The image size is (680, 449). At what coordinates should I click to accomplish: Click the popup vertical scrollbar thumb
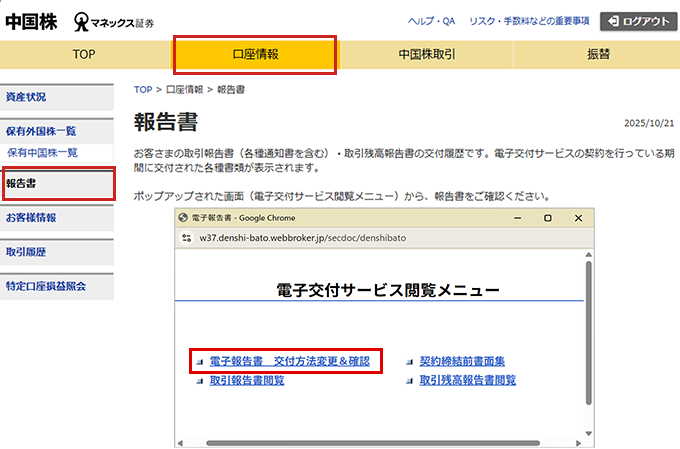tap(588, 333)
